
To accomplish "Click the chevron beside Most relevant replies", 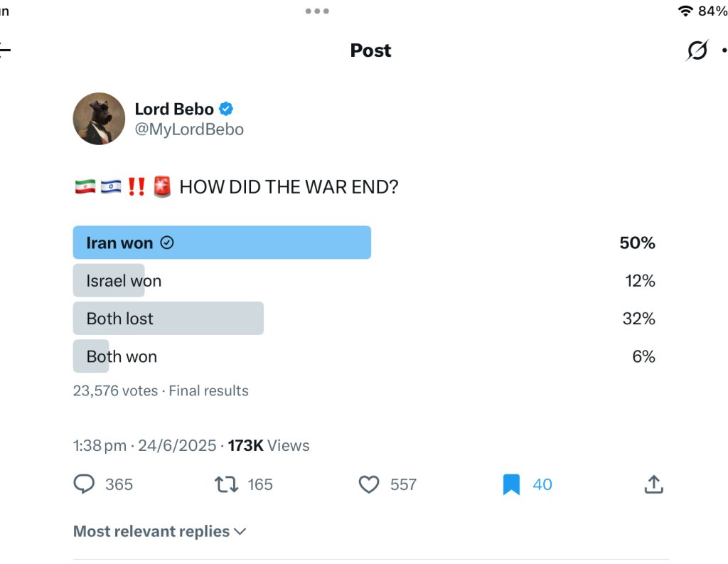I will 240,531.
